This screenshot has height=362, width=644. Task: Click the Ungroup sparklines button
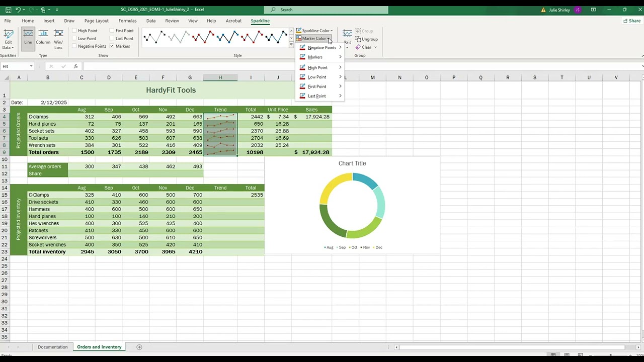[x=366, y=39]
